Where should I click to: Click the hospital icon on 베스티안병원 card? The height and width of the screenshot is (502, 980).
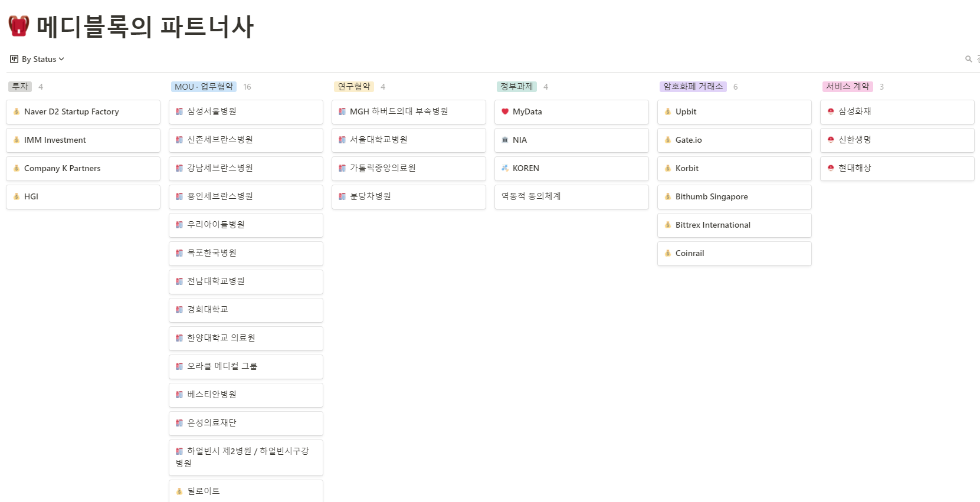(x=179, y=395)
